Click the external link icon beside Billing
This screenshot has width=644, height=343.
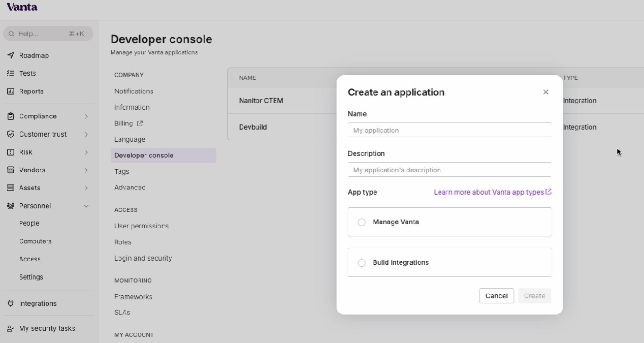(x=140, y=123)
